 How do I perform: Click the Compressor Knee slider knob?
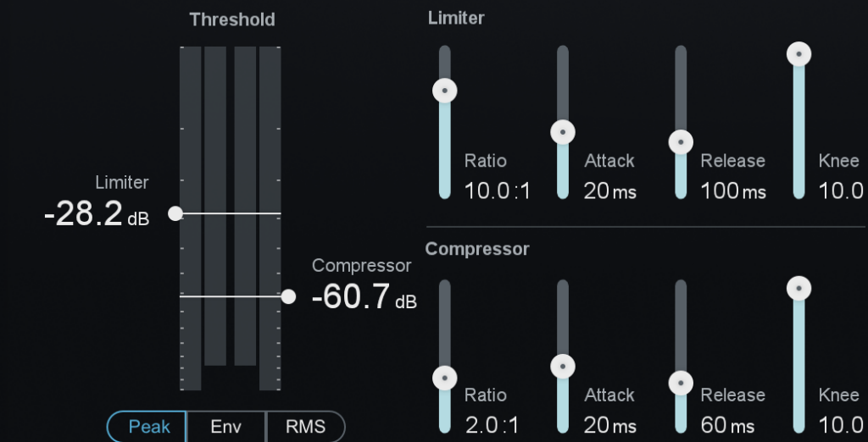(x=798, y=289)
